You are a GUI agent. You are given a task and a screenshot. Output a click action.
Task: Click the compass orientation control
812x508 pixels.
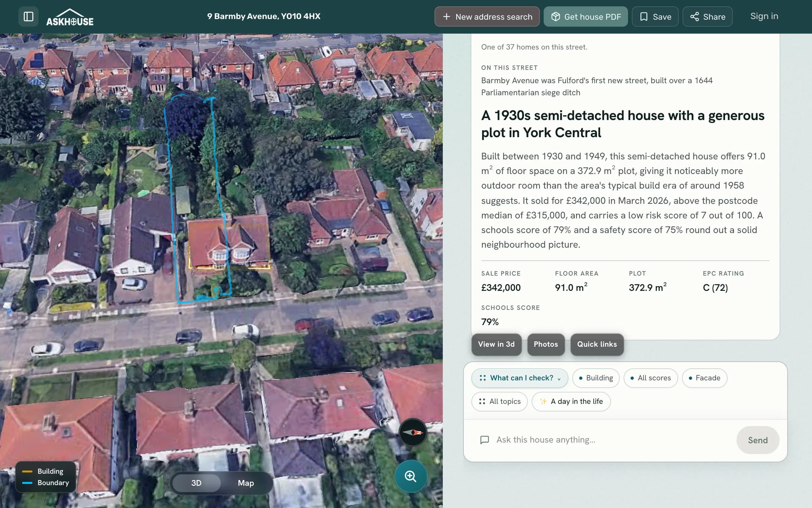pos(413,432)
